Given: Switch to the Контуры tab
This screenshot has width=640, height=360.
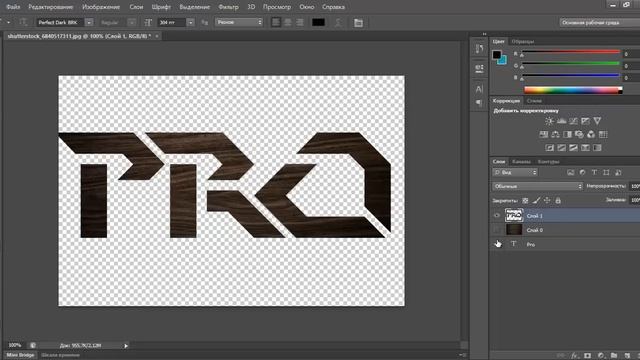Looking at the screenshot, I should click(548, 162).
